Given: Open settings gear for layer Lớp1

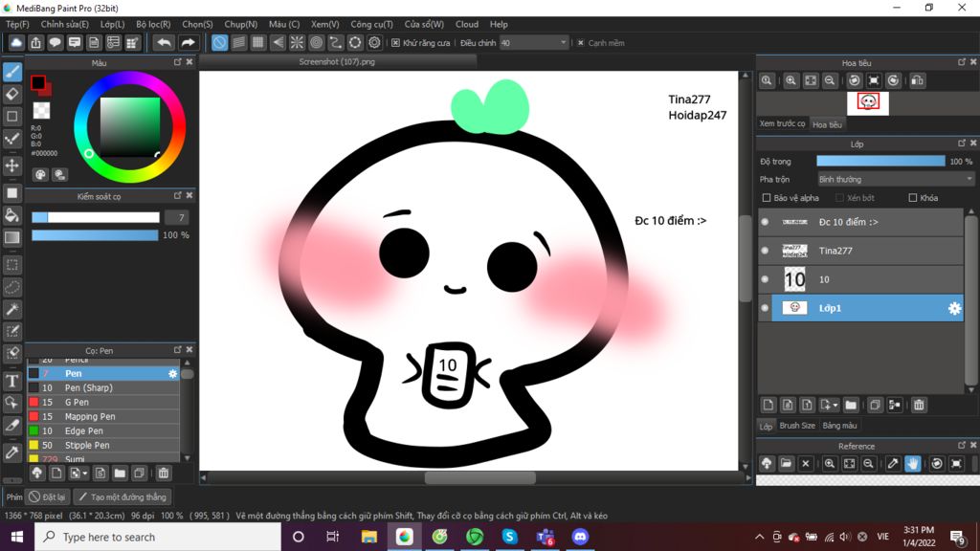Looking at the screenshot, I should [x=954, y=308].
